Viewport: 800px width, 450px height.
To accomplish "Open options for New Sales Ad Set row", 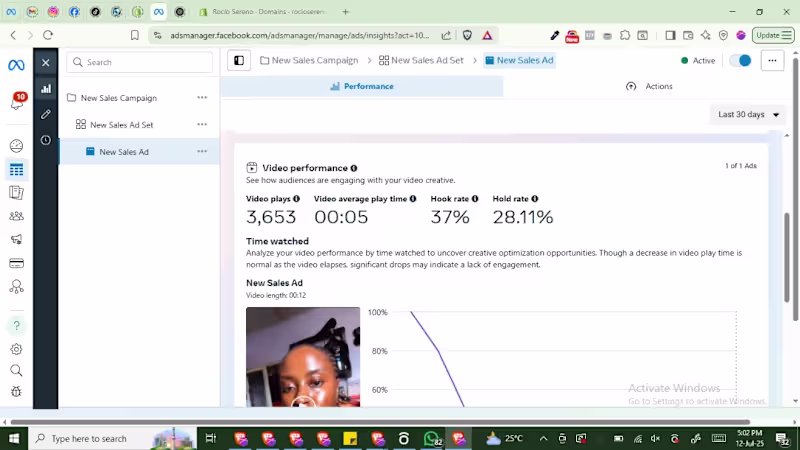I will pyautogui.click(x=202, y=124).
